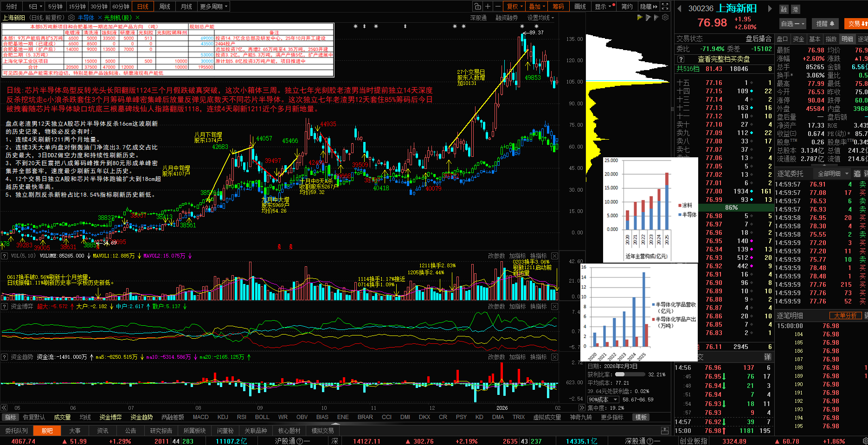868x445 pixels.
Task: Close the 资金趋势 indicator panel
Action: [554, 357]
